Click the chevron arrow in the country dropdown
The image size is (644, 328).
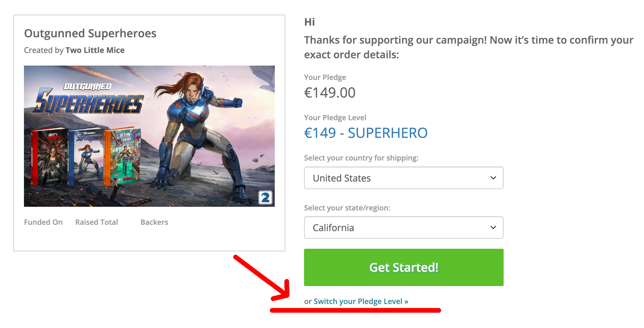(x=493, y=178)
